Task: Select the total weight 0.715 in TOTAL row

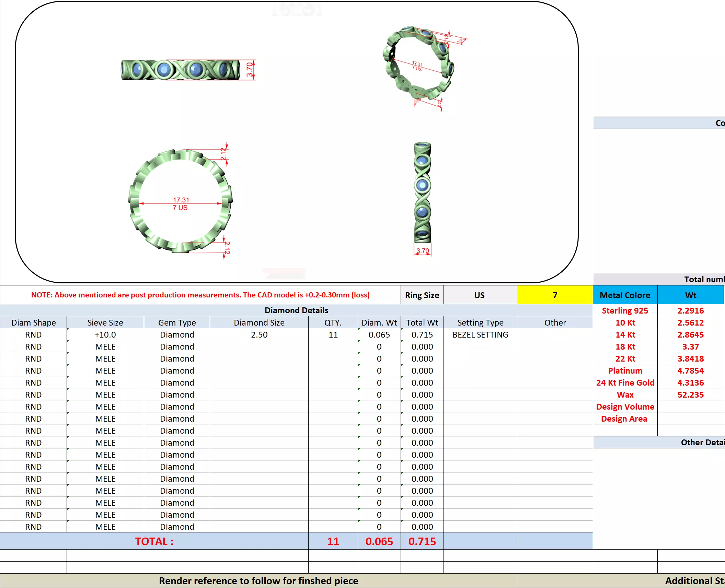Action: click(x=422, y=541)
